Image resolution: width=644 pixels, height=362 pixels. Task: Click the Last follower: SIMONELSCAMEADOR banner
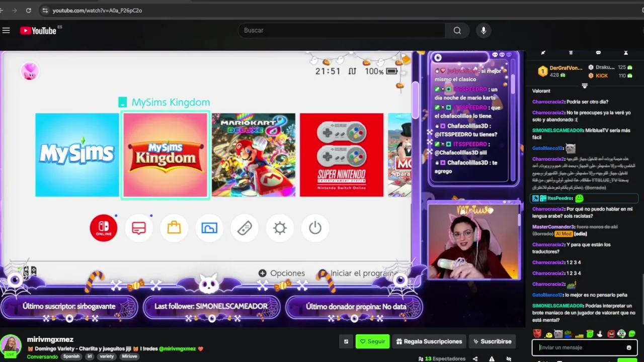[211, 306]
